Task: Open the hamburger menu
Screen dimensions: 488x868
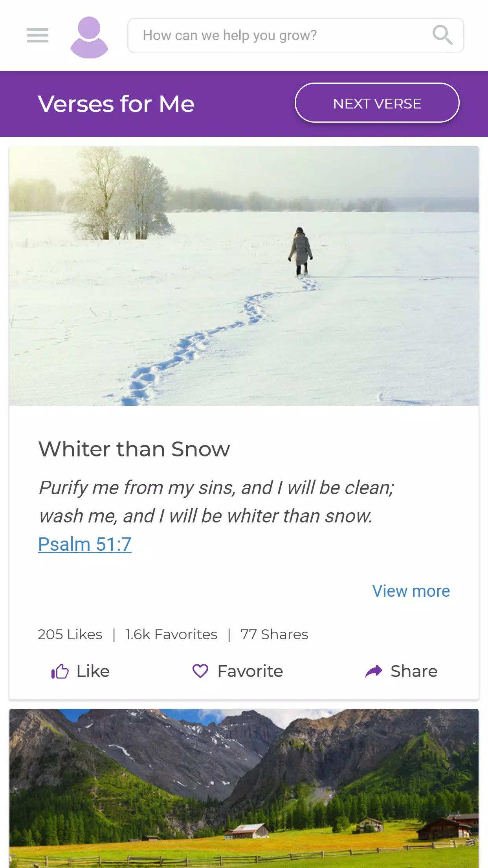Action: pyautogui.click(x=38, y=35)
